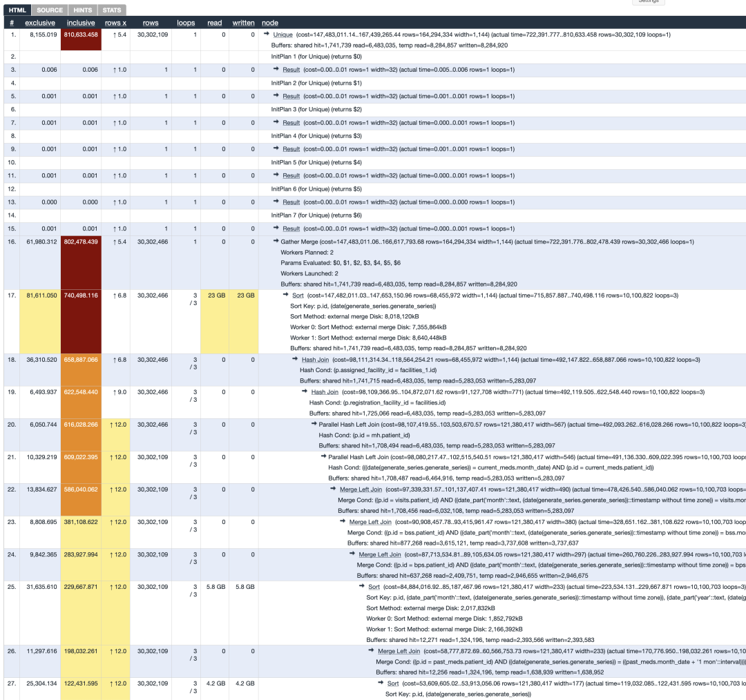Click the # column header
The image size is (746, 700).
tap(12, 23)
